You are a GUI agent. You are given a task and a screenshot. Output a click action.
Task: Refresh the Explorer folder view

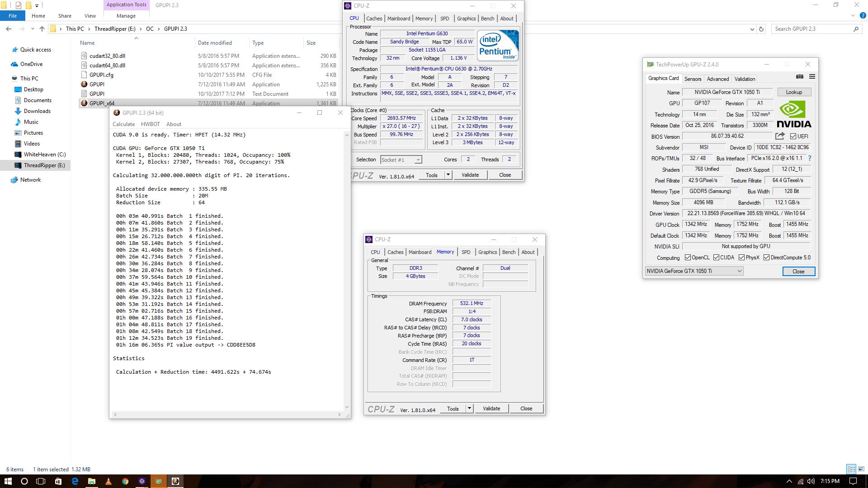coord(761,29)
